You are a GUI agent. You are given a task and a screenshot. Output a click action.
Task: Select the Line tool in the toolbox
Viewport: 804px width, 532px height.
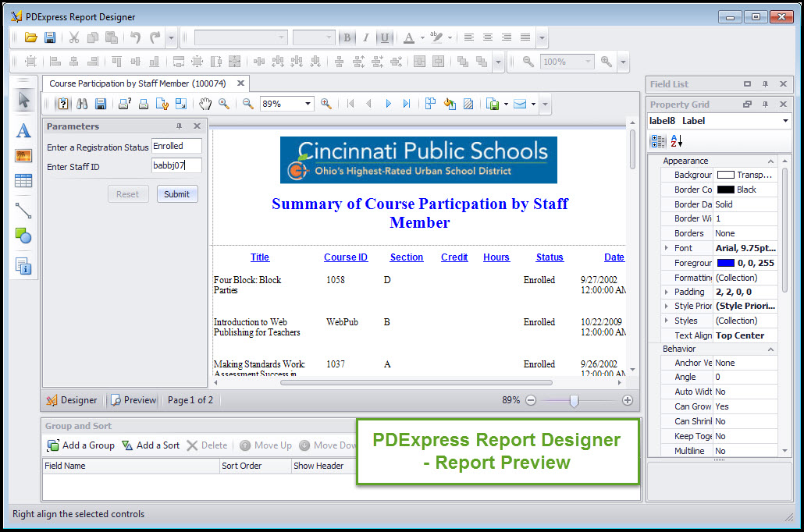[23, 211]
